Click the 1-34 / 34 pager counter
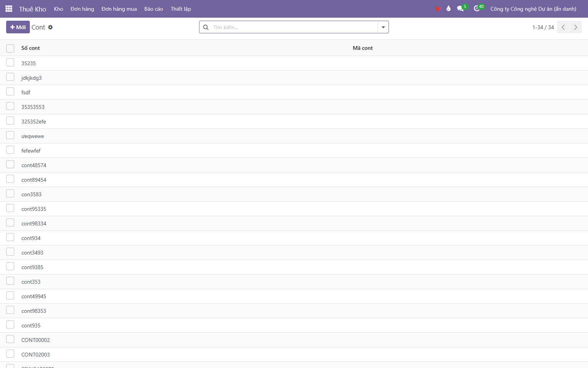The width and height of the screenshot is (588, 368). [x=543, y=27]
